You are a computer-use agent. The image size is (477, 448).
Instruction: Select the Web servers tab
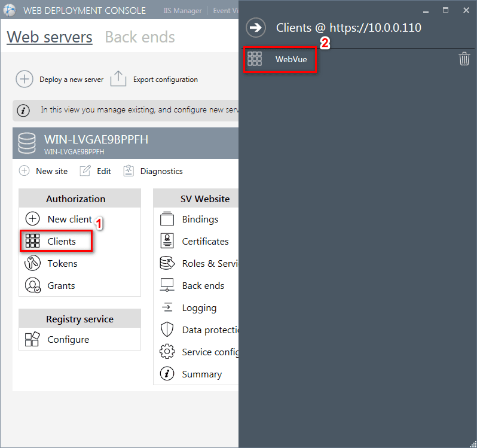tap(50, 37)
